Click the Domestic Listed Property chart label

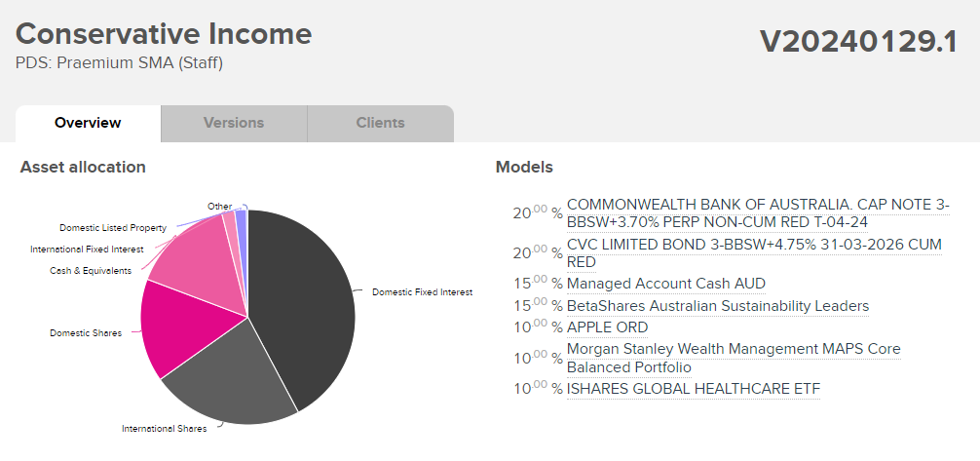point(113,228)
